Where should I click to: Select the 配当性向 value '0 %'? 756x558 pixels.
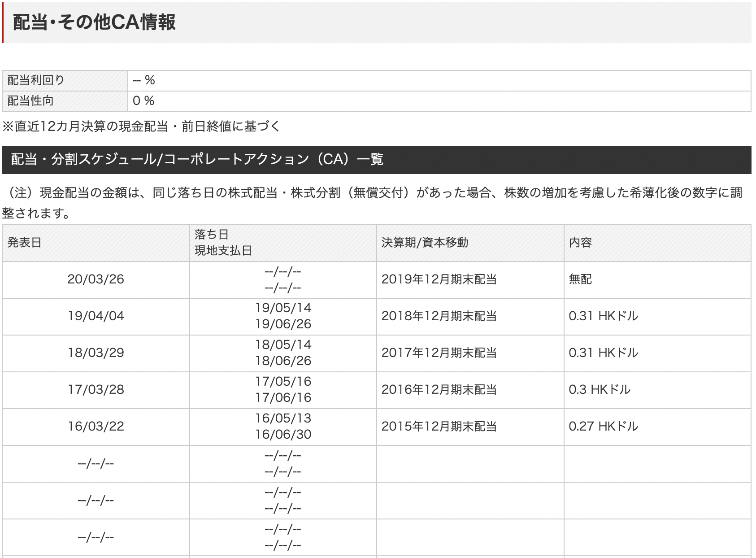coord(143,101)
